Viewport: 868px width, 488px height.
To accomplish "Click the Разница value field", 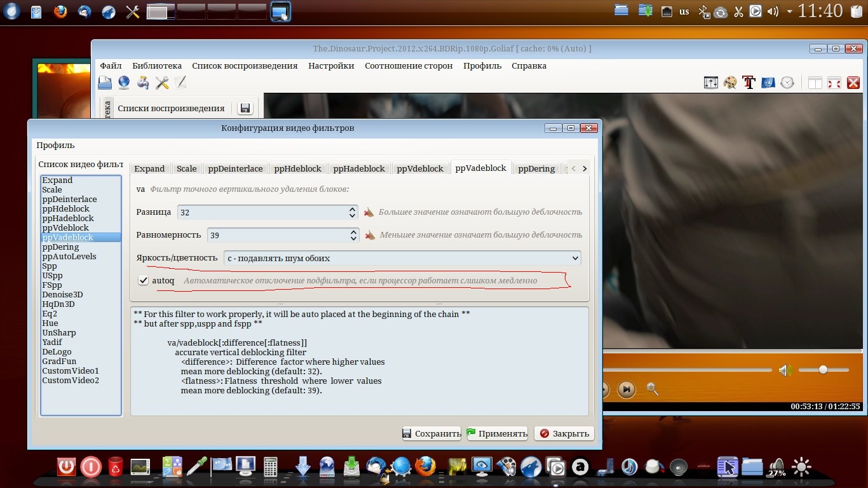I will click(x=263, y=212).
